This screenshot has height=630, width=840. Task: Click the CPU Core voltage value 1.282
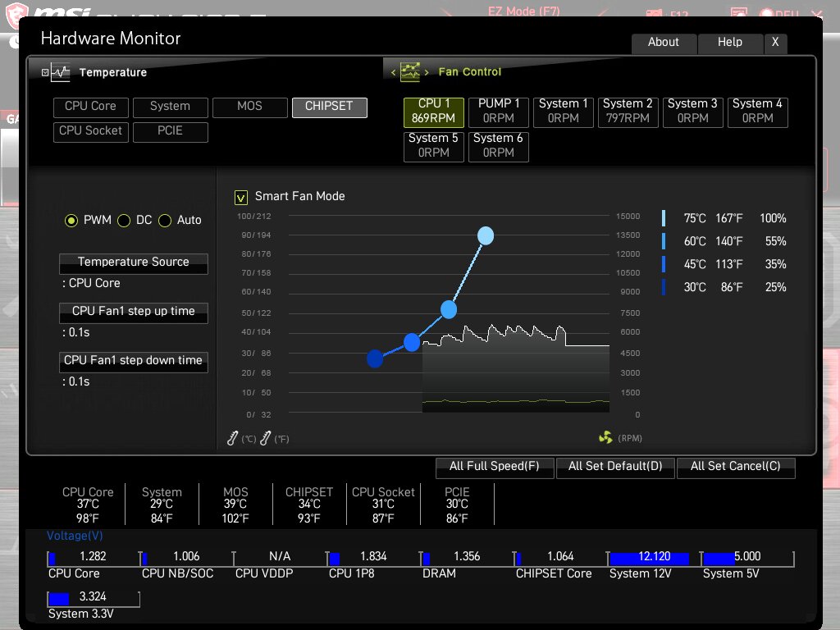[93, 557]
